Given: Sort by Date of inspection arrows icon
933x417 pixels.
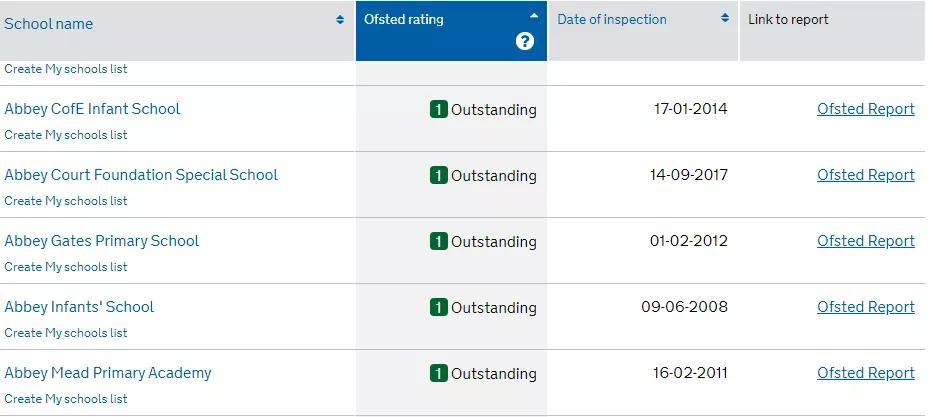Looking at the screenshot, I should (x=725, y=18).
